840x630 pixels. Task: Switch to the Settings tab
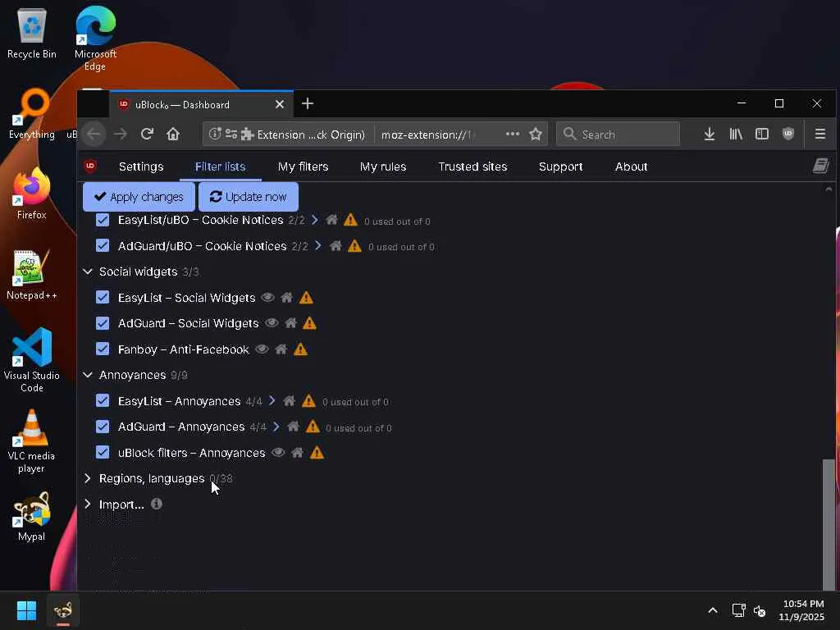[141, 167]
